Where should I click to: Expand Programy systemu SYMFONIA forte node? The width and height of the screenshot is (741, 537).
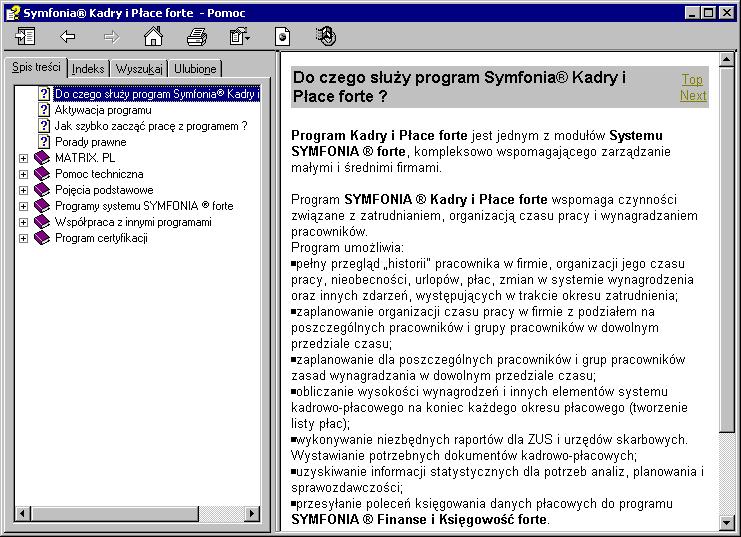tap(23, 207)
